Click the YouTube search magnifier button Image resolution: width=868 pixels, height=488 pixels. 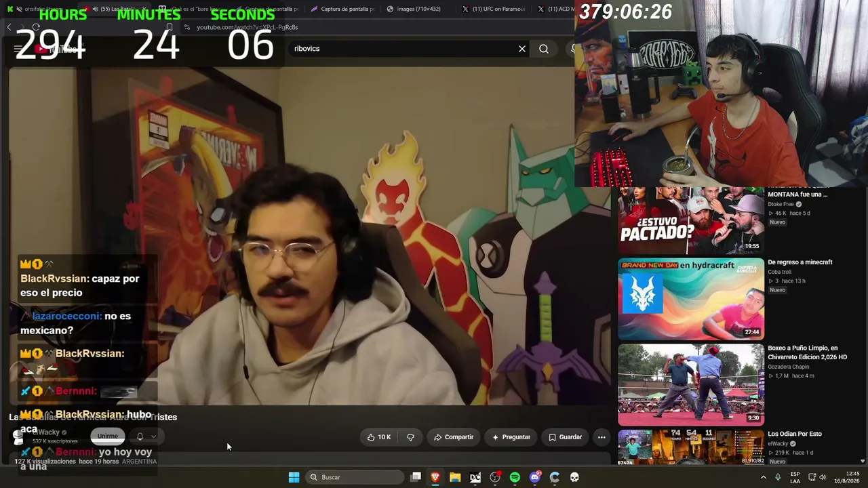(x=544, y=49)
